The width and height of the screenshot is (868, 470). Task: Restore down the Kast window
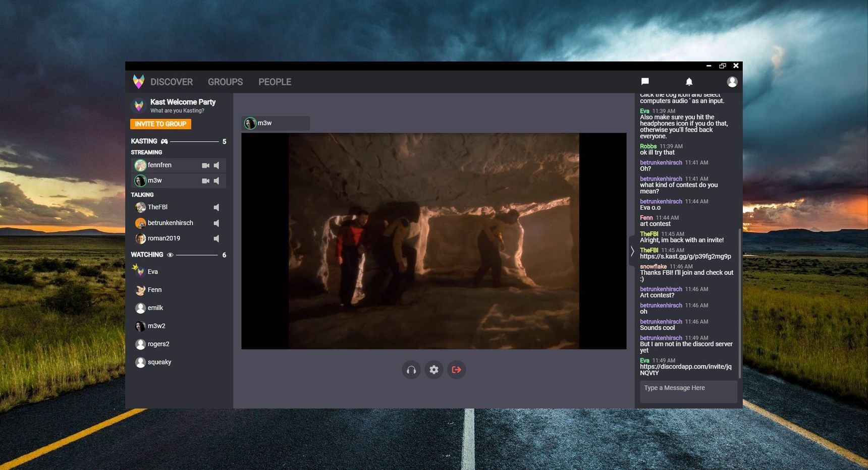722,66
